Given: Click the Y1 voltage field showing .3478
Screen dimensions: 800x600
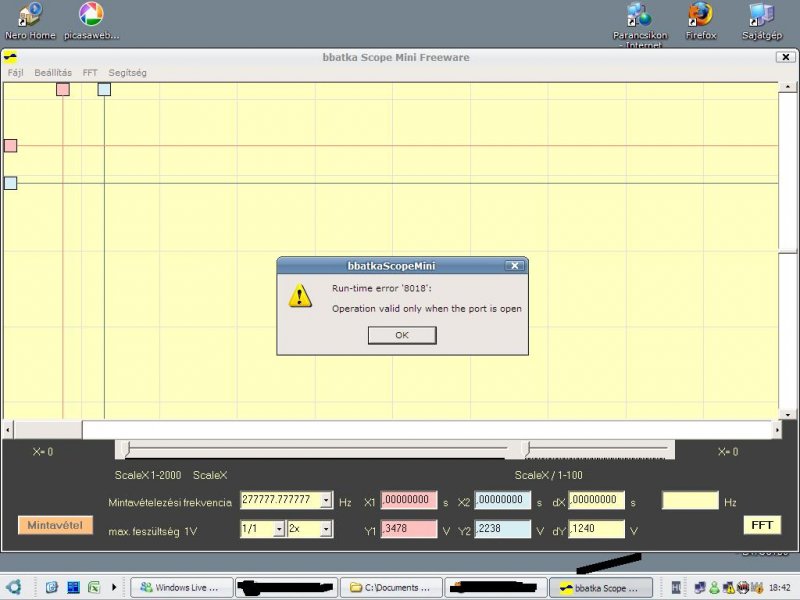Looking at the screenshot, I should click(409, 529).
